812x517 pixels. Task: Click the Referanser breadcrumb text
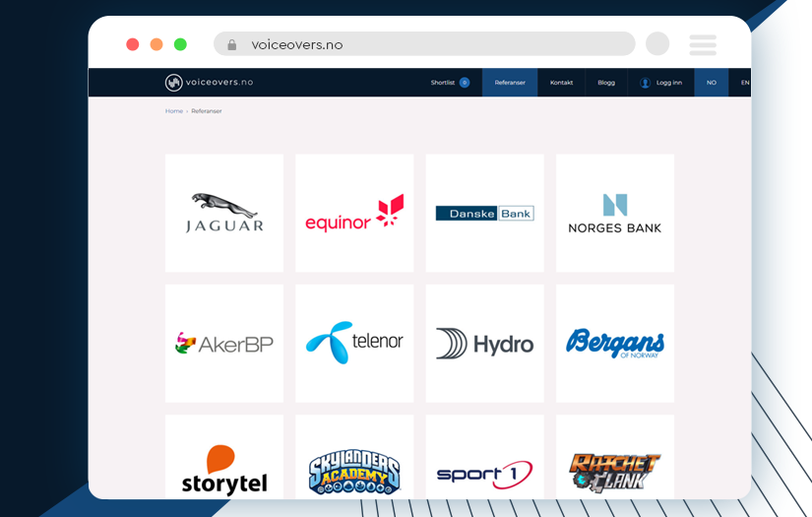pyautogui.click(x=207, y=111)
